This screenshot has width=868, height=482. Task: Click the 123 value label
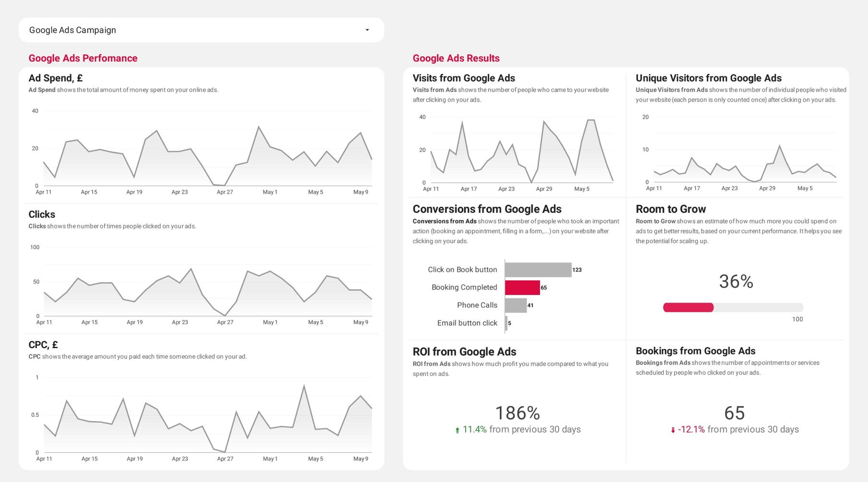pyautogui.click(x=577, y=270)
